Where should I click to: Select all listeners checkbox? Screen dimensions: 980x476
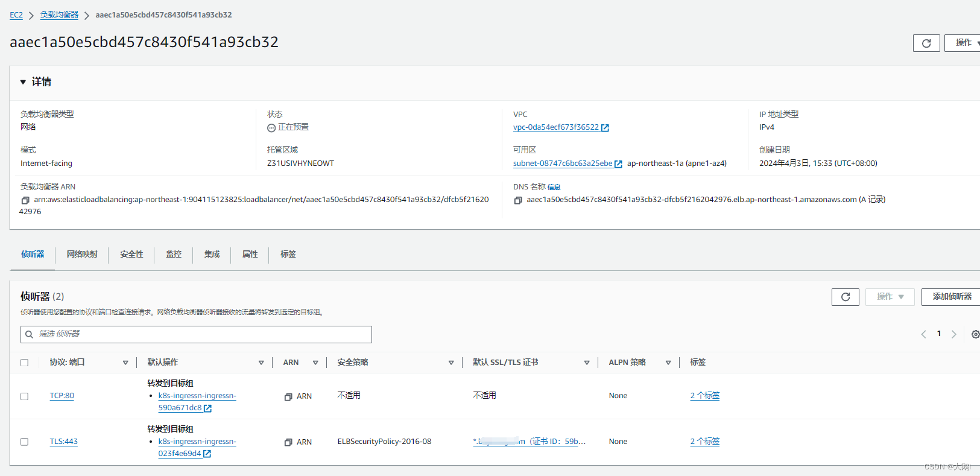point(24,363)
